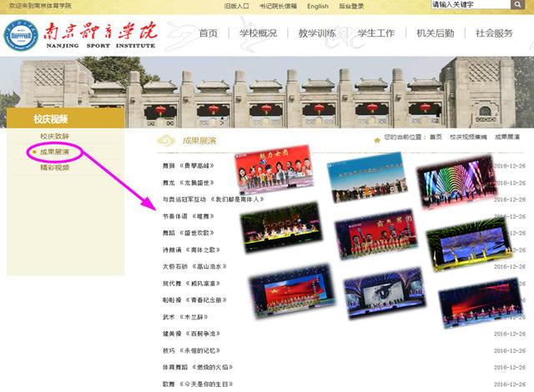The height and width of the screenshot is (392, 534).
Task: Open the 机关后勤 navigation menu
Action: tap(435, 33)
